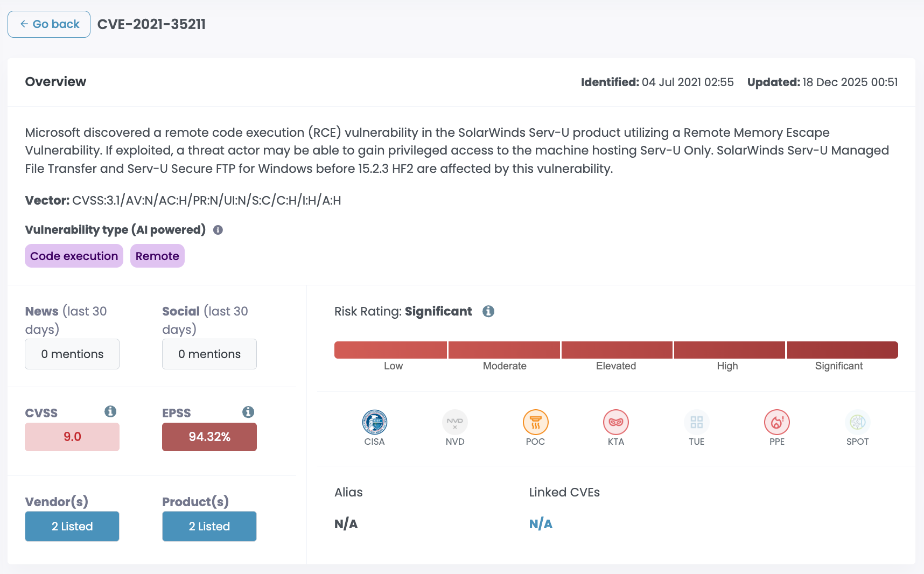The width and height of the screenshot is (924, 574).
Task: Open the EPSS info tooltip icon
Action: point(248,412)
